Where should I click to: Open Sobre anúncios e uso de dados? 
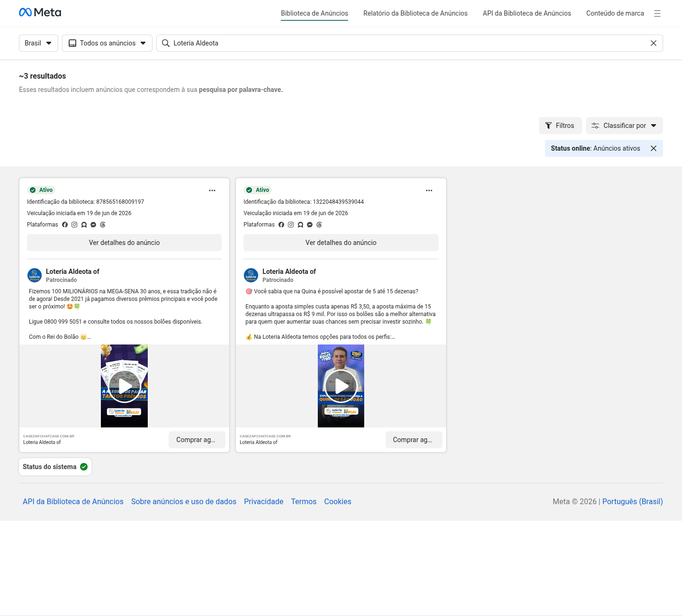(184, 501)
